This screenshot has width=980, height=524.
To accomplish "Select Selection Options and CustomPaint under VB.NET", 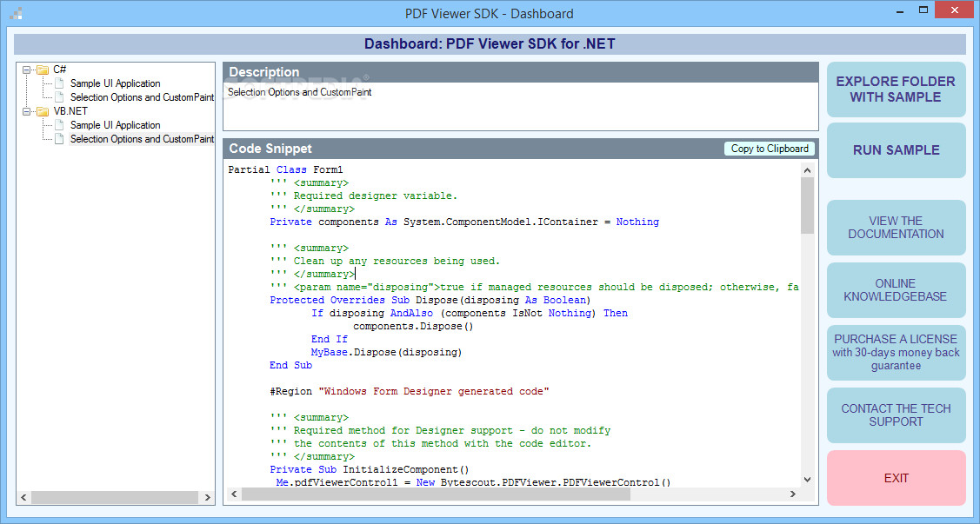I will pyautogui.click(x=142, y=139).
